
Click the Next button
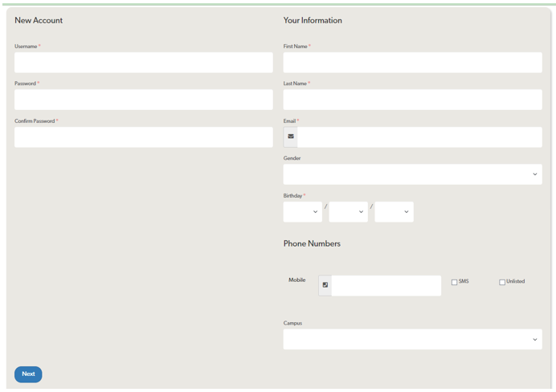pyautogui.click(x=28, y=374)
